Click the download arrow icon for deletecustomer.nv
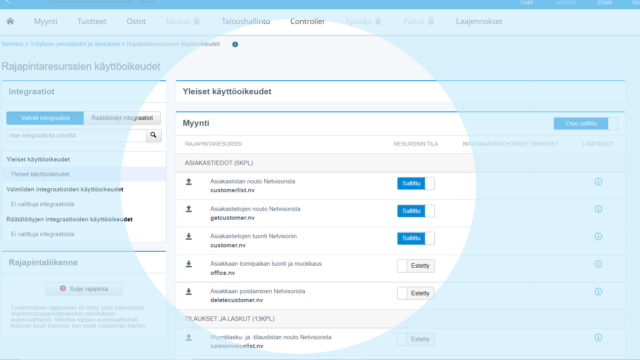Screen dimensions: 640x360 [189, 291]
